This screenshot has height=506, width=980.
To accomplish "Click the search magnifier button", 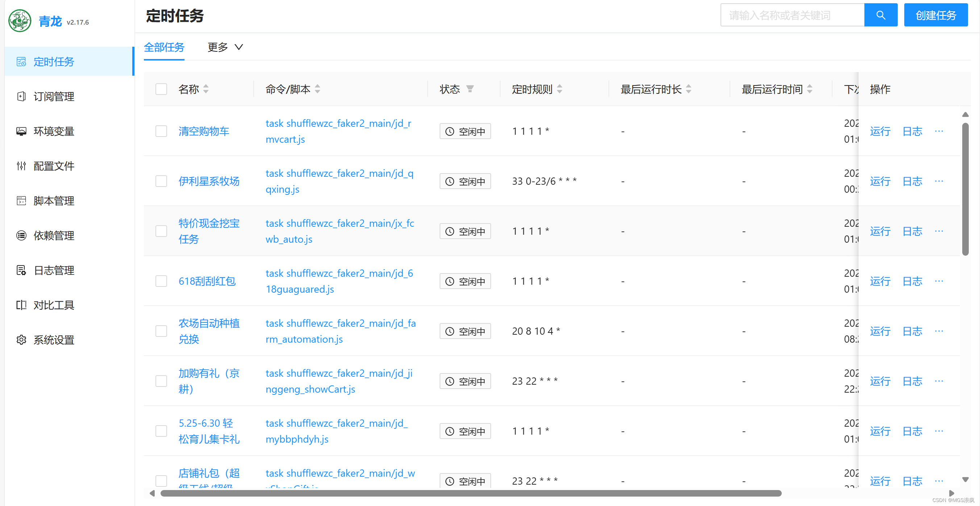I will 880,15.
